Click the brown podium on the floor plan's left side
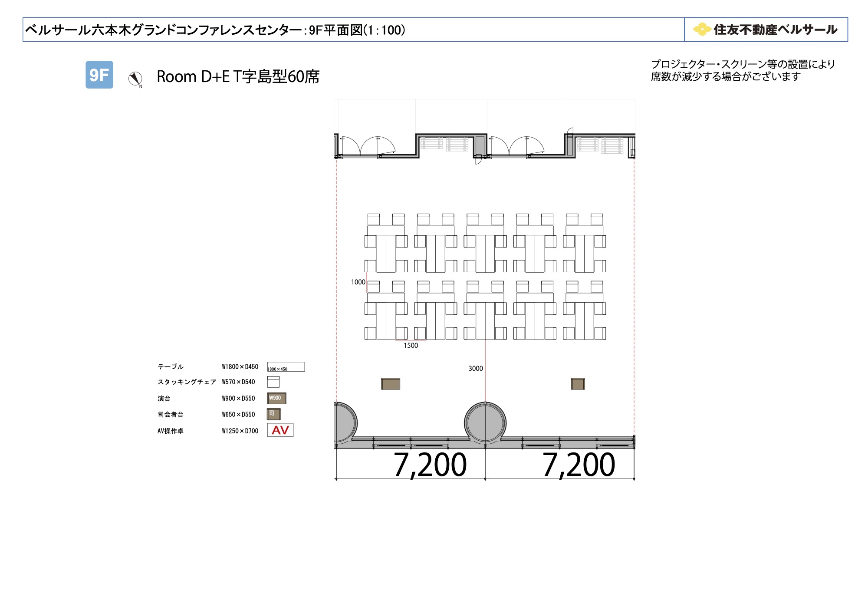This screenshot has height=614, width=868. pyautogui.click(x=391, y=383)
